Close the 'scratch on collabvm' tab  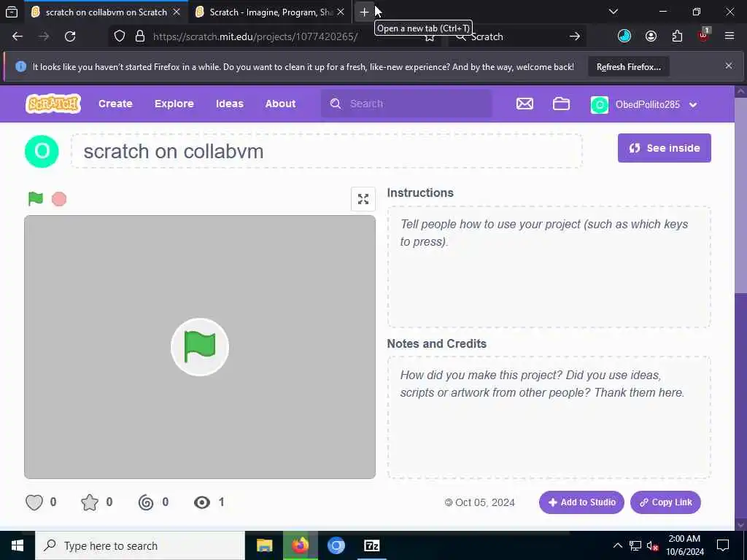pyautogui.click(x=177, y=12)
